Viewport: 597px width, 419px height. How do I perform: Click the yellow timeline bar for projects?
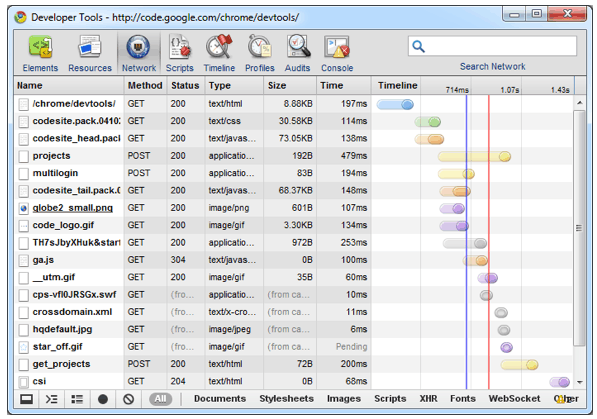(x=474, y=156)
